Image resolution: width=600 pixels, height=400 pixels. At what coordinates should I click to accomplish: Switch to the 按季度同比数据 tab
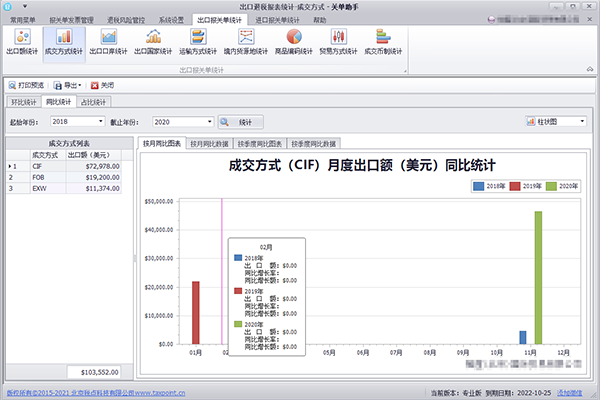313,144
